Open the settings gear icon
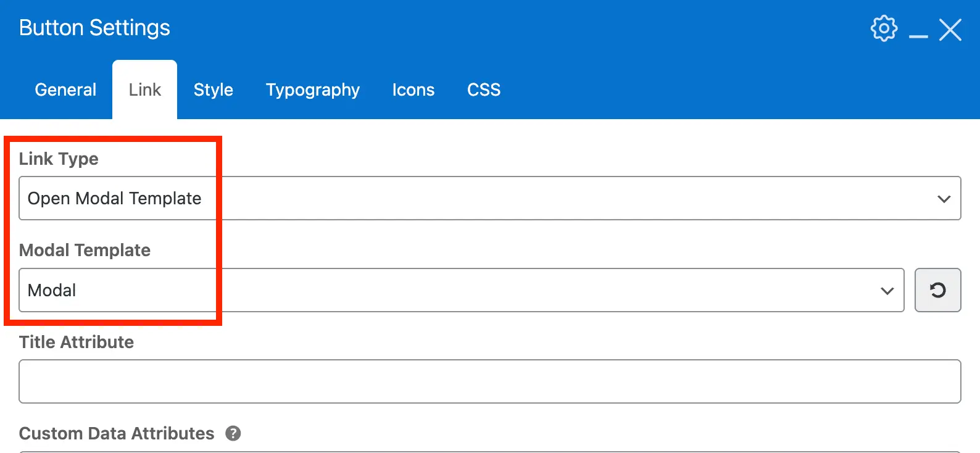Screen dimensions: 980x453 (884, 28)
